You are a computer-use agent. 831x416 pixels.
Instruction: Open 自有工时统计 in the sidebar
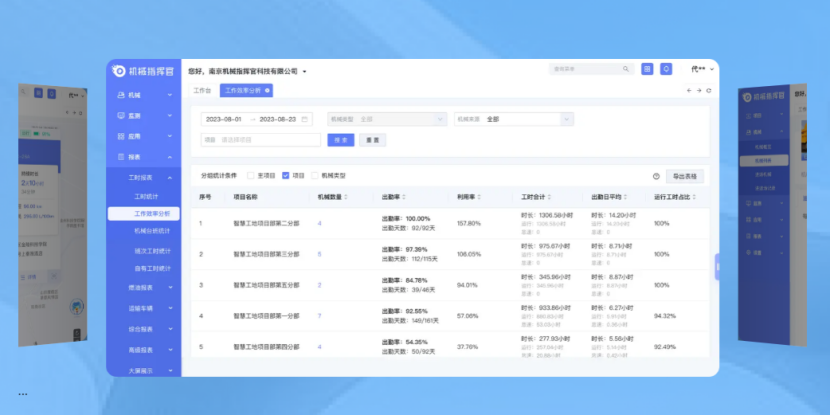152,269
